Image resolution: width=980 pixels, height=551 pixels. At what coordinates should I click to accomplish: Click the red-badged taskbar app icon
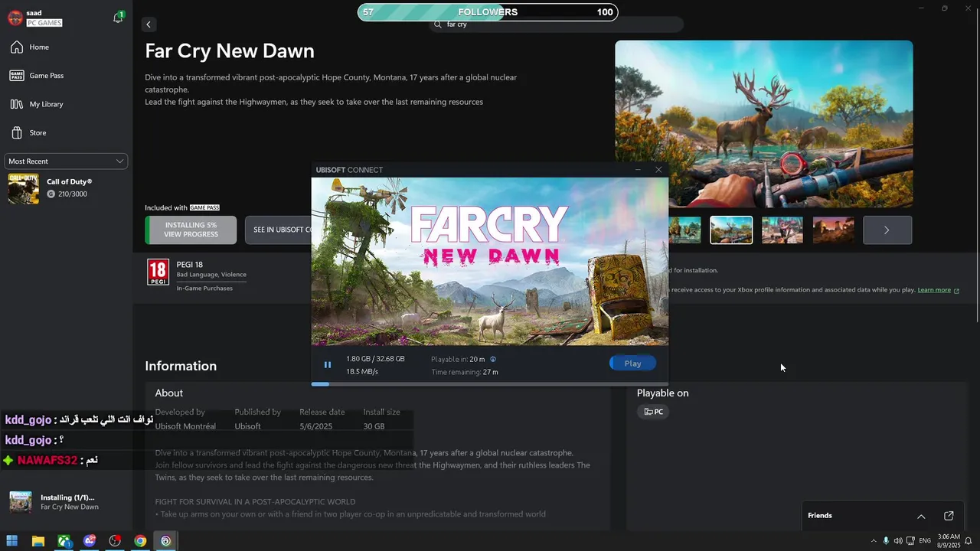click(x=115, y=541)
